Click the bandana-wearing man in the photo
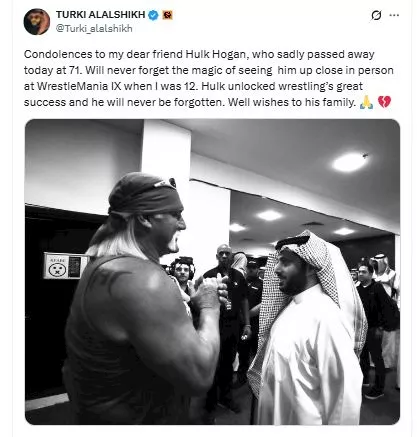 coord(140,300)
